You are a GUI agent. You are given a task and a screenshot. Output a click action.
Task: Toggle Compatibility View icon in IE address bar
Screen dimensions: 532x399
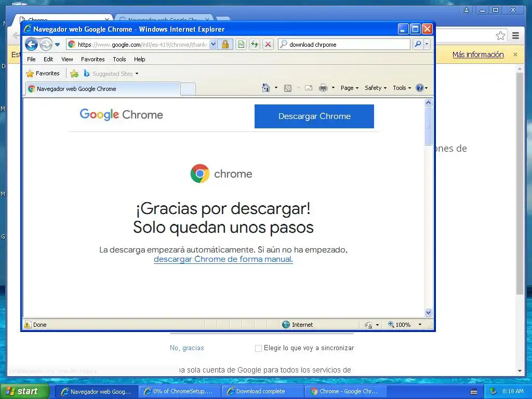point(241,45)
